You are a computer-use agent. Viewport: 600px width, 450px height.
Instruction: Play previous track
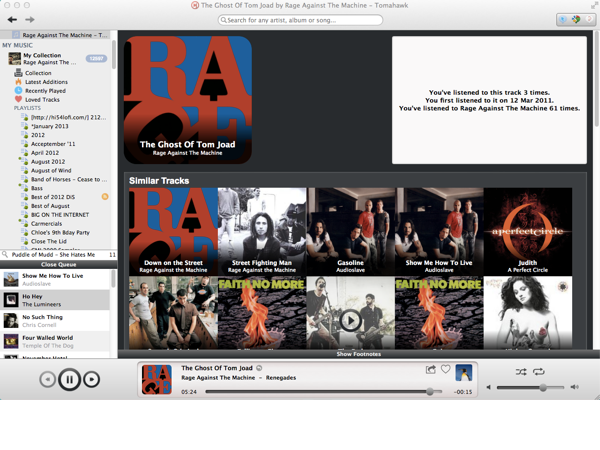pos(47,379)
